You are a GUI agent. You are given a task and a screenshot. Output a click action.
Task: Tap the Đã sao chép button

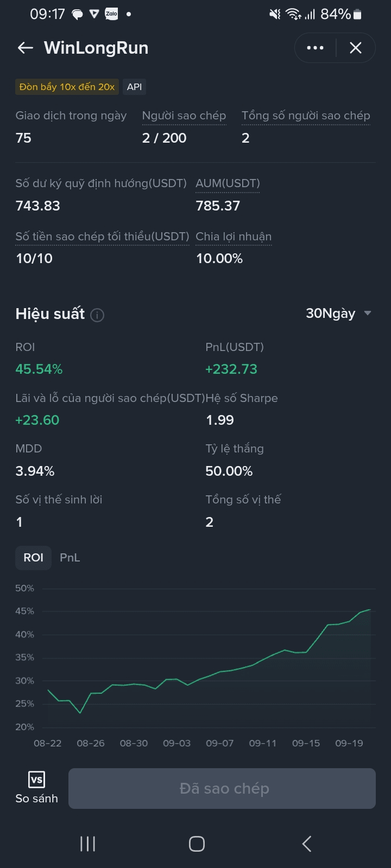pos(222,788)
